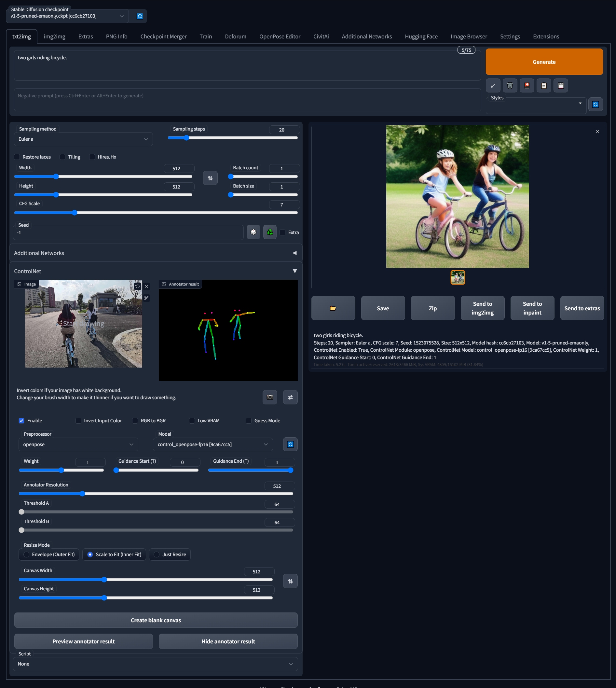Adjust the CFG Scale slider
The image size is (616, 688).
coord(75,213)
